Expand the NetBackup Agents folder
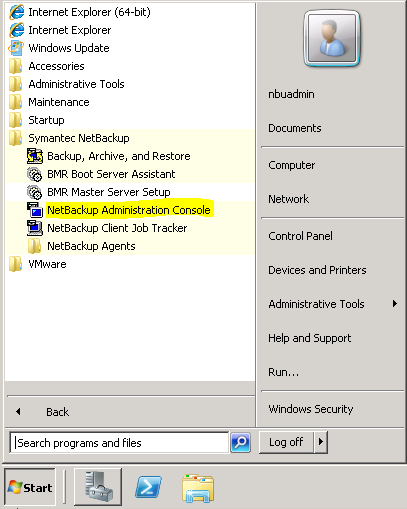 [x=91, y=246]
